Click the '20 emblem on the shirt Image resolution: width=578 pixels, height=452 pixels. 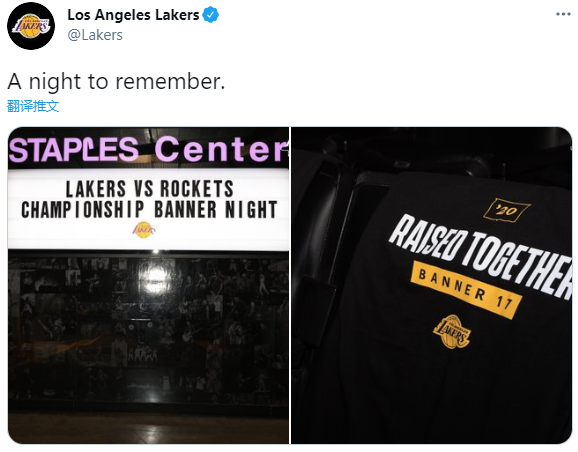click(506, 210)
